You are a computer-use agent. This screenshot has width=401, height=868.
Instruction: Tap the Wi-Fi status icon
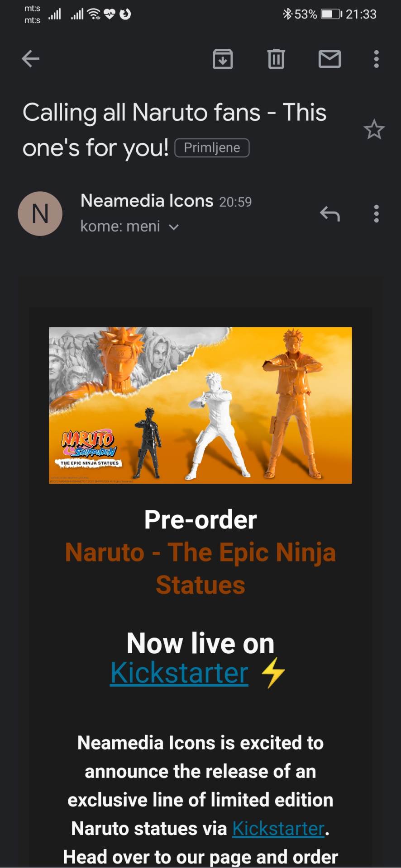(94, 14)
